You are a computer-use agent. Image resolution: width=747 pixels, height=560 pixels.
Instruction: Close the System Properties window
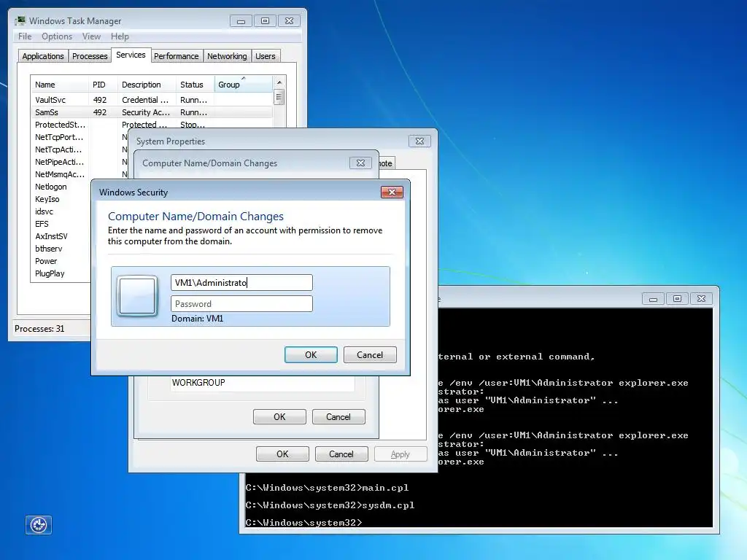click(419, 141)
